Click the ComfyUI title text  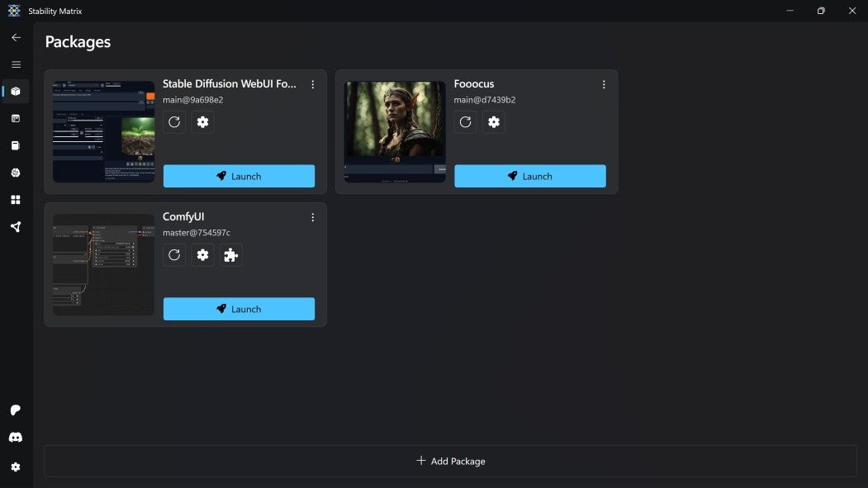(x=183, y=216)
